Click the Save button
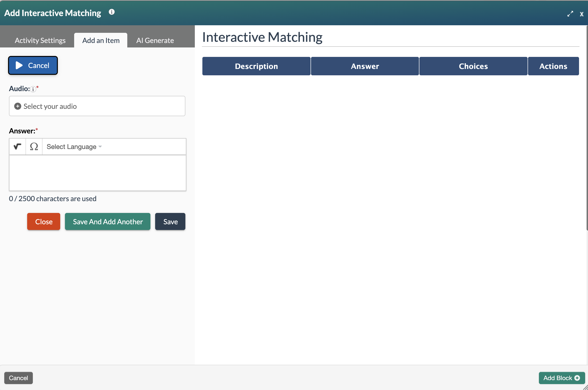Image resolution: width=588 pixels, height=390 pixels. coord(170,221)
